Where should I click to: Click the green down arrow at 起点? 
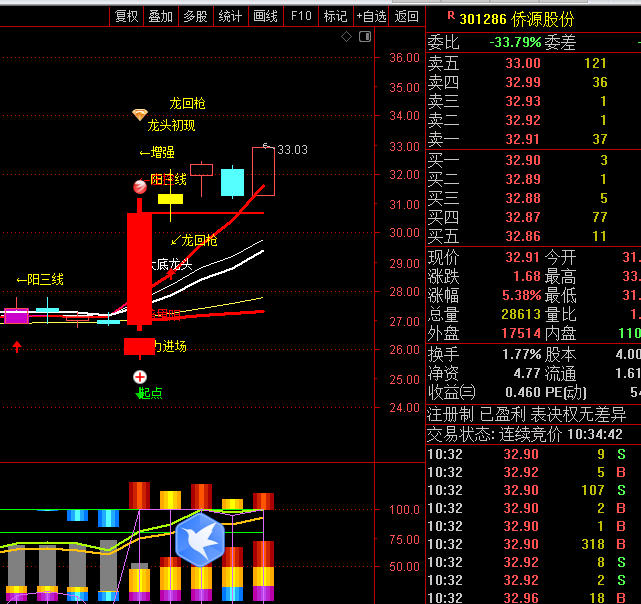click(141, 393)
